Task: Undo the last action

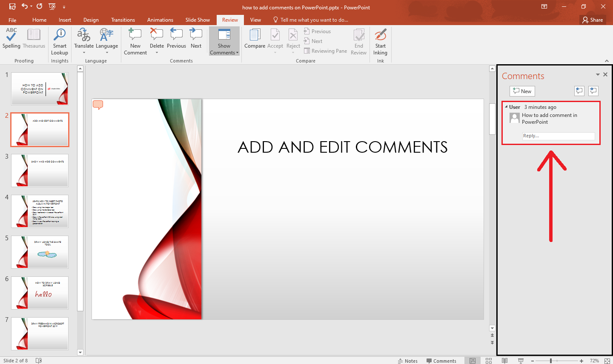Action: [x=25, y=6]
